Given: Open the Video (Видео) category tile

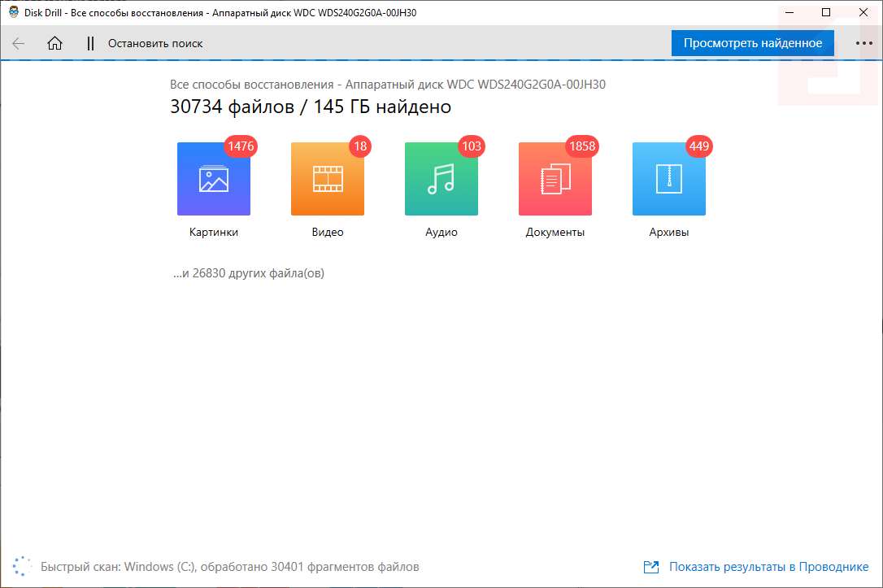Looking at the screenshot, I should coord(327,179).
